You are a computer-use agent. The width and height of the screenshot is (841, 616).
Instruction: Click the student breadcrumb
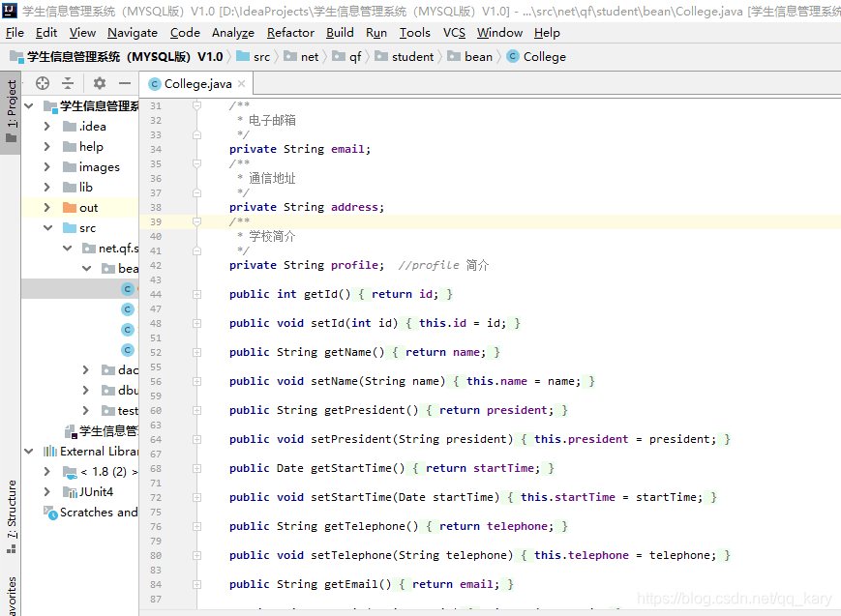pos(404,57)
